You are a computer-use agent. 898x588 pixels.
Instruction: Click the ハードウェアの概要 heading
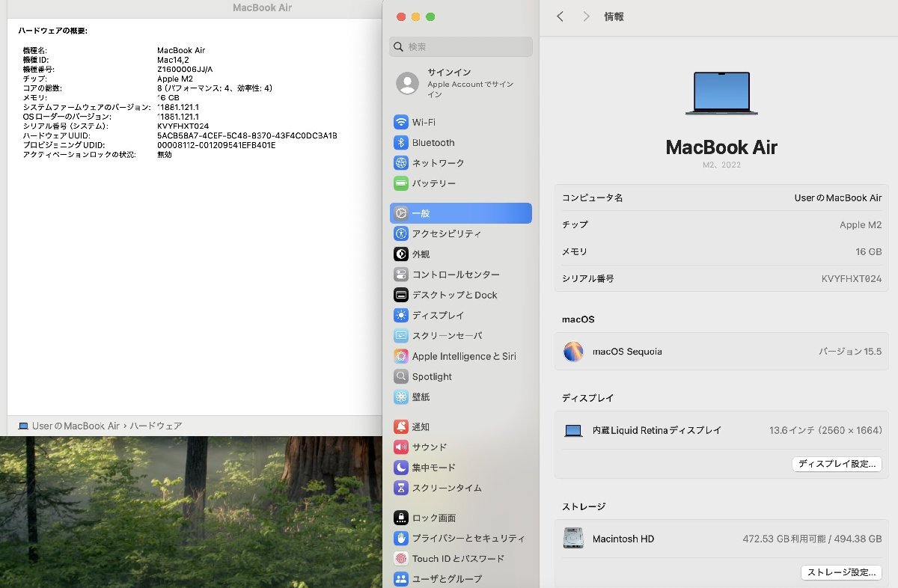(53, 31)
